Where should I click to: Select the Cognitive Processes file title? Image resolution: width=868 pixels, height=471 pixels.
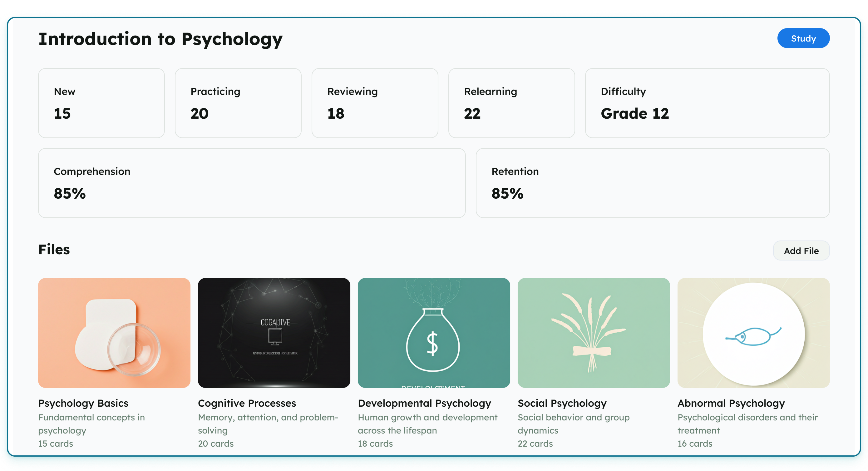point(247,403)
